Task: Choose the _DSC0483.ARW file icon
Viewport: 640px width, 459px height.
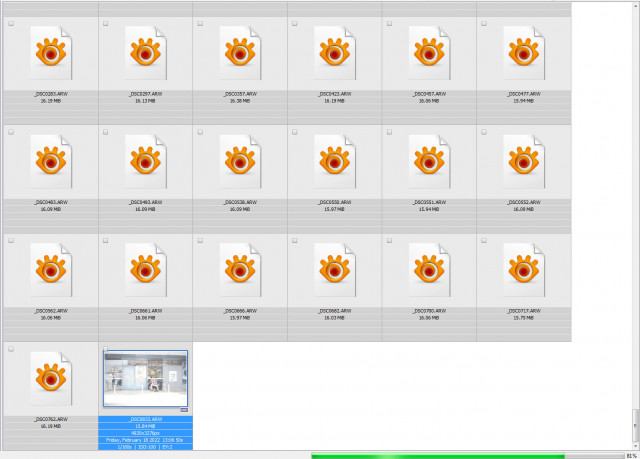Action: tap(51, 162)
